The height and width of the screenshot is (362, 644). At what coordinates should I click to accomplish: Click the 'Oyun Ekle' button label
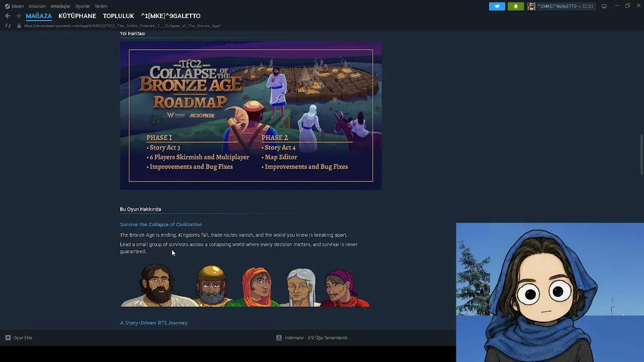click(23, 338)
